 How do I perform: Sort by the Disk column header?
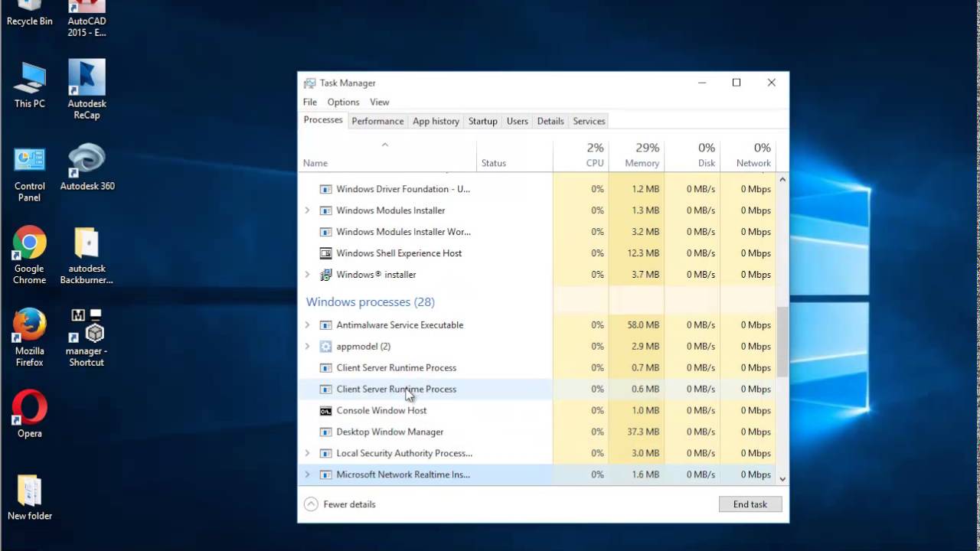point(693,155)
